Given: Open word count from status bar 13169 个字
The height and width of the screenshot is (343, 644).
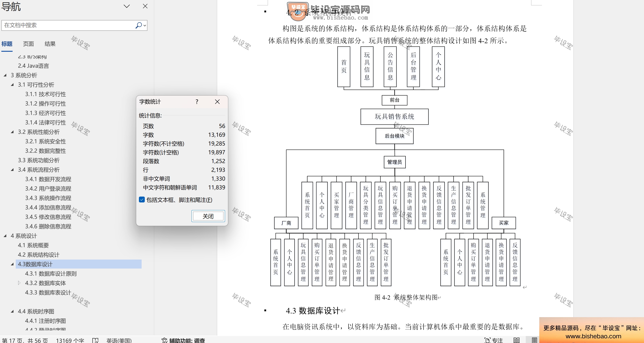Looking at the screenshot, I should click(70, 340).
